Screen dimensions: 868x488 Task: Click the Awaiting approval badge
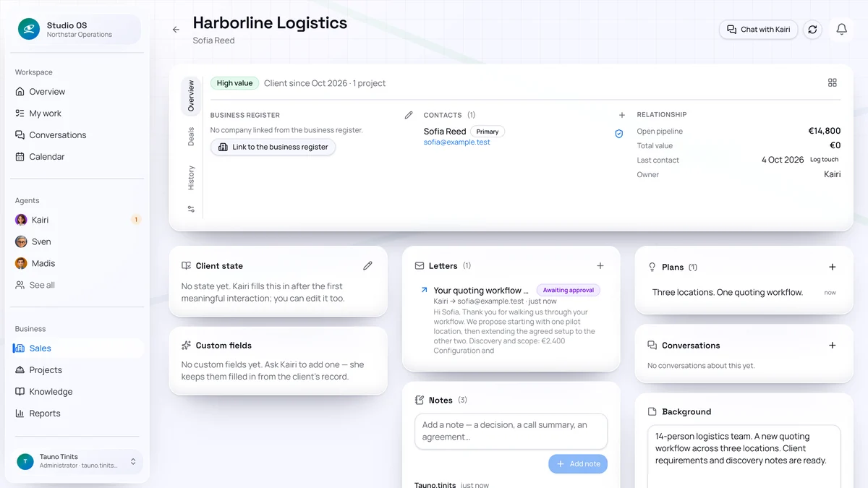pyautogui.click(x=569, y=290)
